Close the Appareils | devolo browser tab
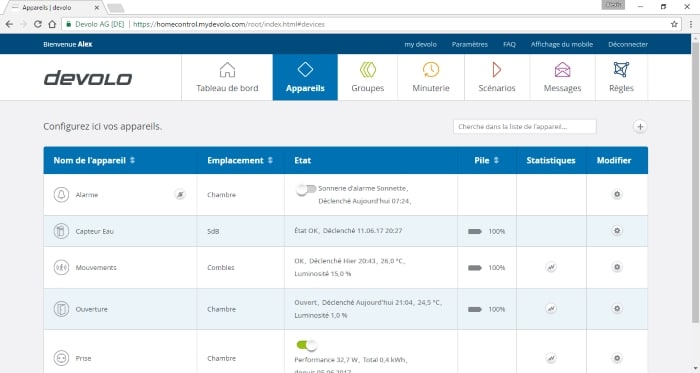Image resolution: width=700 pixels, height=373 pixels. point(97,8)
